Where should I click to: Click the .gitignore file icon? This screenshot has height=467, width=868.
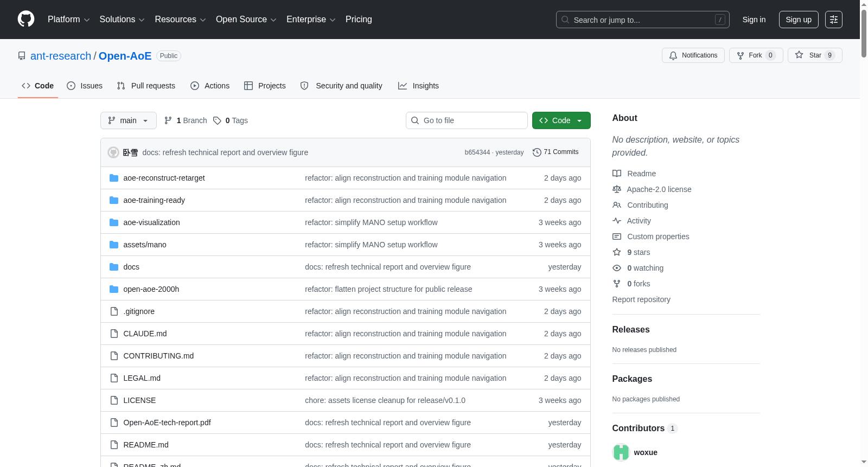[114, 311]
